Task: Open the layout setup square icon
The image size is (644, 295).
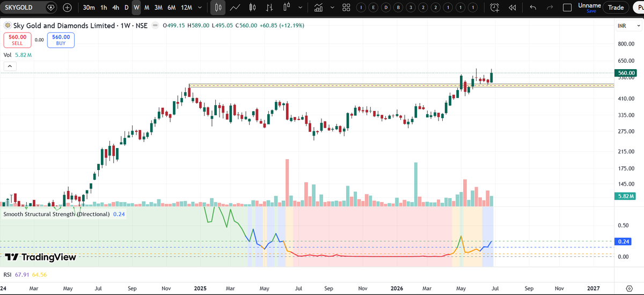Action: coord(567,8)
